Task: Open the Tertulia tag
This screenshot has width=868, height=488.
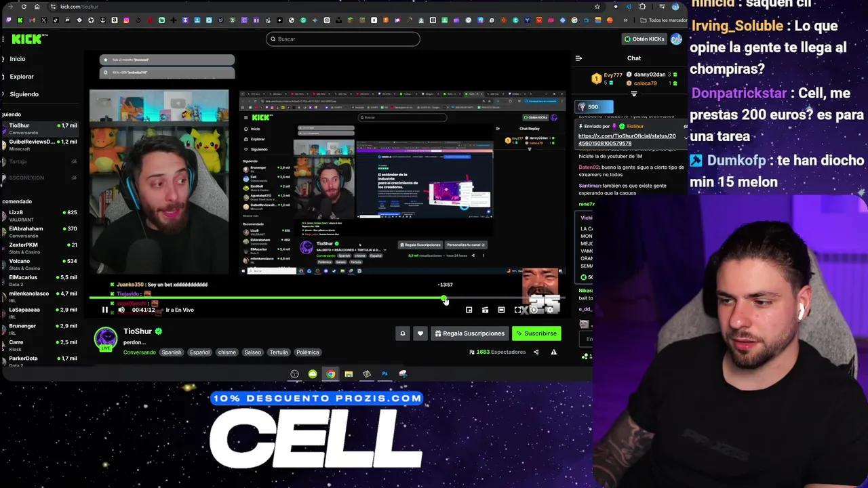Action: click(x=279, y=352)
